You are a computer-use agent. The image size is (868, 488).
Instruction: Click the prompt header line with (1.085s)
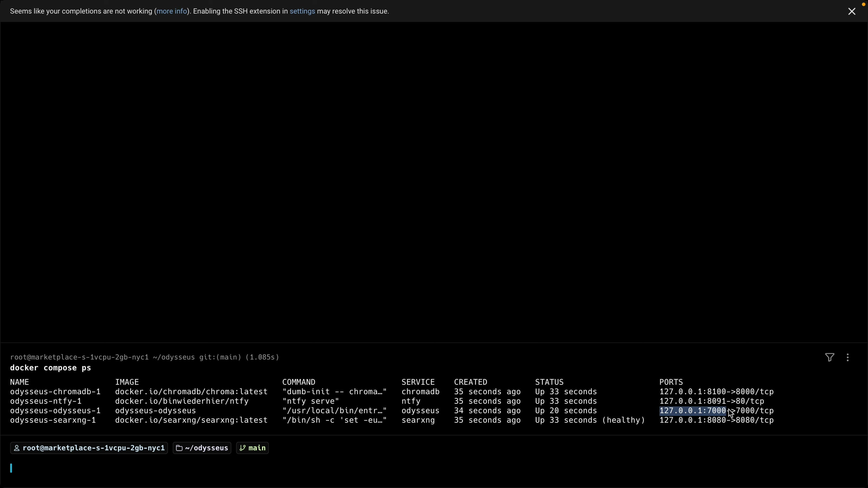(x=145, y=357)
